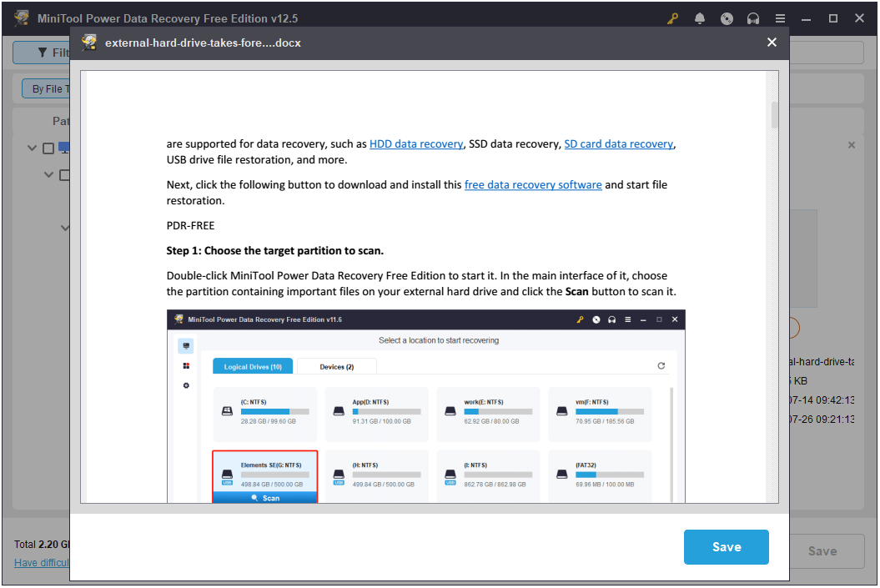The image size is (880, 588).
Task: Toggle the nested folder checkbox below it
Action: pyautogui.click(x=64, y=174)
